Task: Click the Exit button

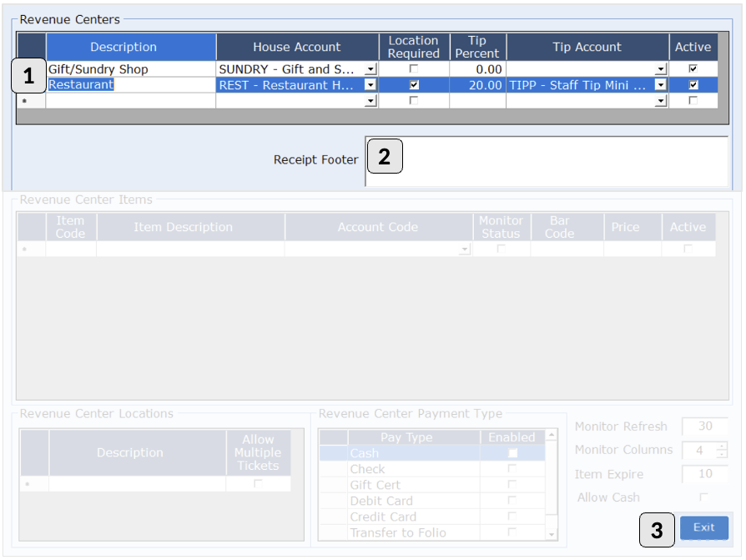Action: (703, 527)
